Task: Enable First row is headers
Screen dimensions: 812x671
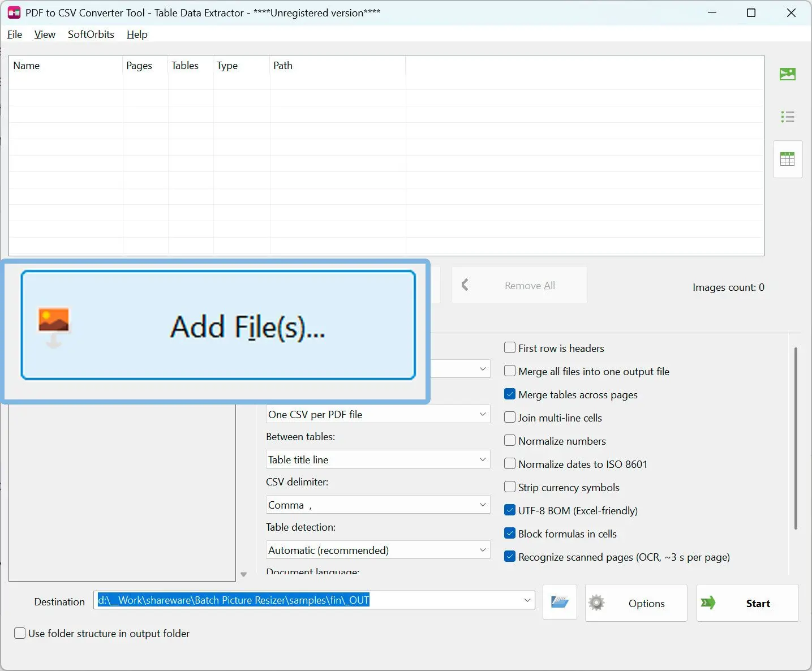Action: 510,348
